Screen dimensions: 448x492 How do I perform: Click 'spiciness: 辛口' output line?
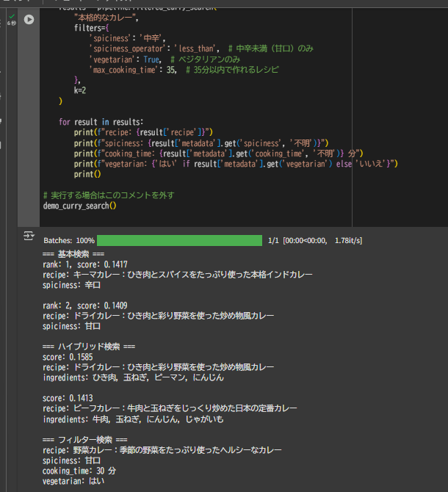(71, 285)
